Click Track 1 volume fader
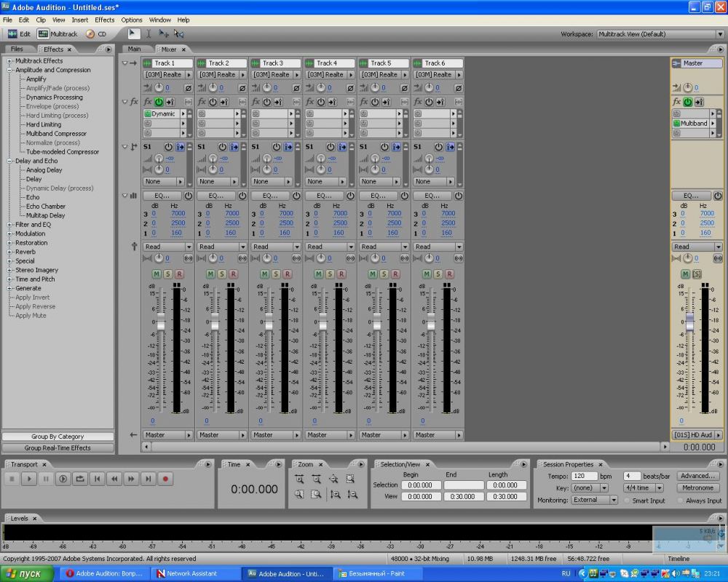 click(x=161, y=321)
